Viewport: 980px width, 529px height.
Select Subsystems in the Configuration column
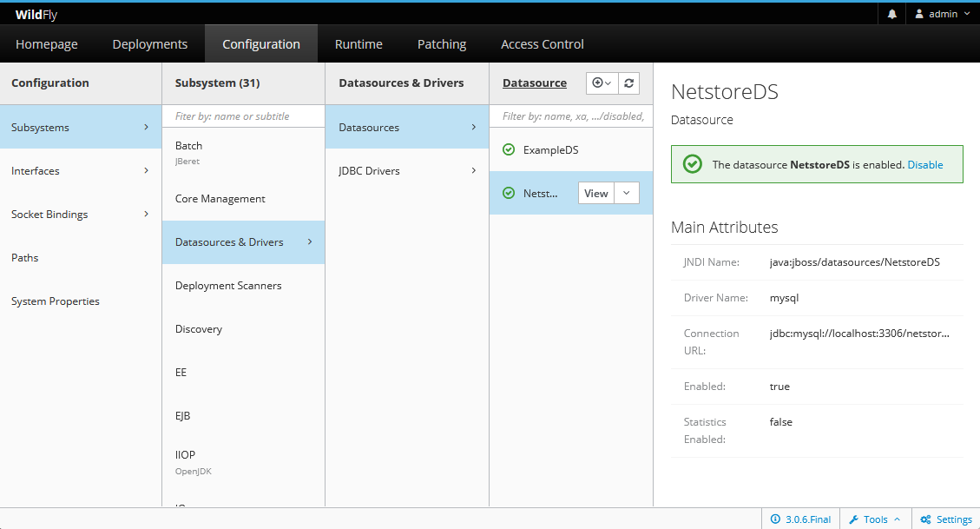(81, 127)
